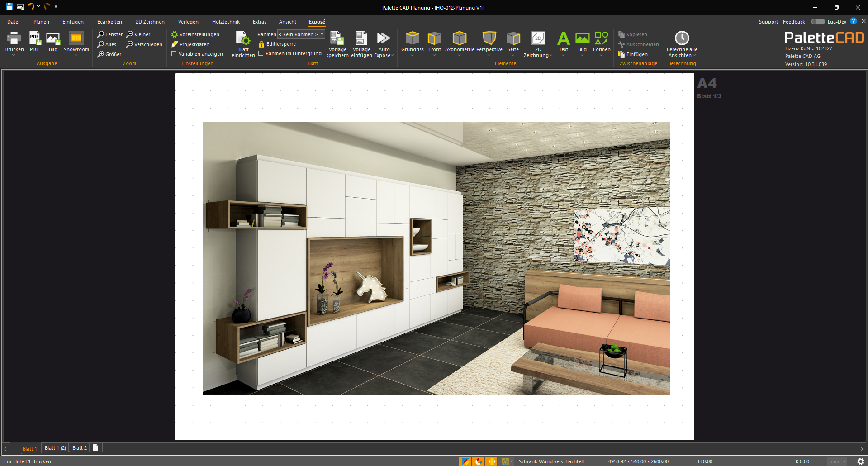This screenshot has width=868, height=466.
Task: Check Rahmen im Hintergrund option
Action: 261,53
